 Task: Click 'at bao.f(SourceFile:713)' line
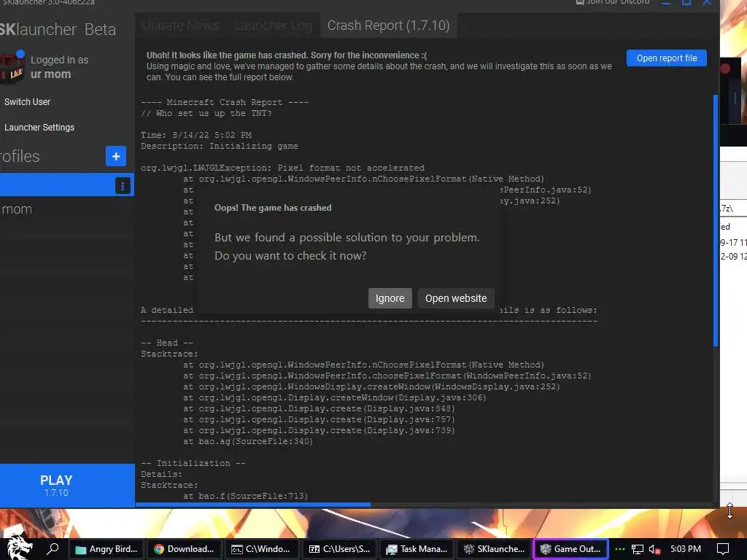[x=245, y=496]
